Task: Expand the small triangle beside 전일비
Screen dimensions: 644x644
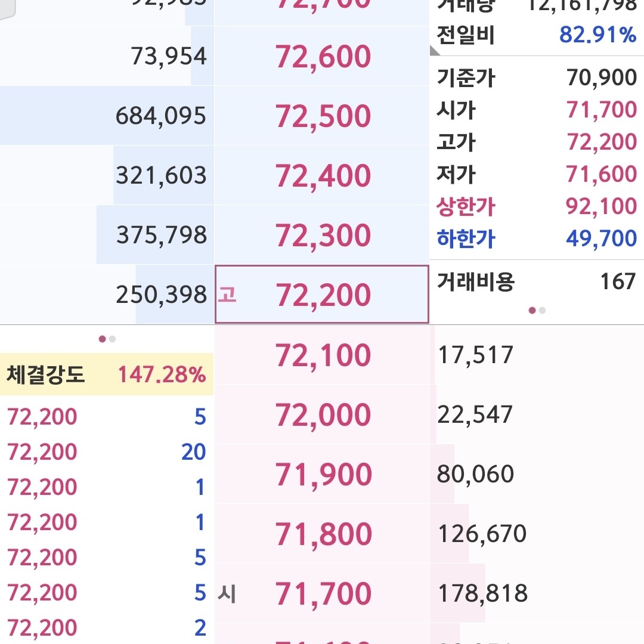Action: click(434, 51)
